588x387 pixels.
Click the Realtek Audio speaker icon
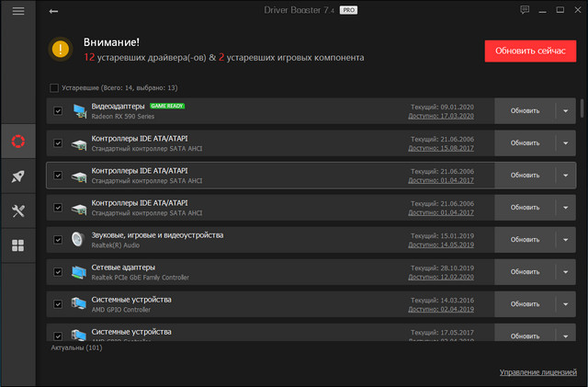(x=78, y=240)
